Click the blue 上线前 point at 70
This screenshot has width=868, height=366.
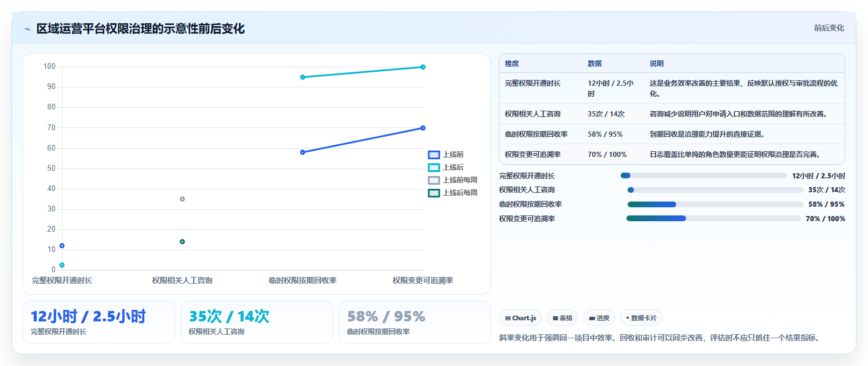(x=423, y=128)
